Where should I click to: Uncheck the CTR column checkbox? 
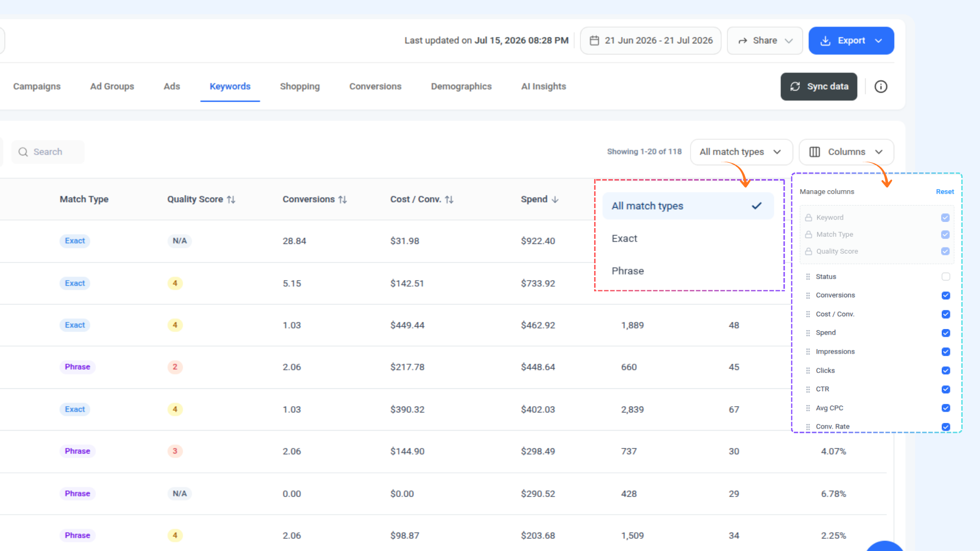click(946, 389)
